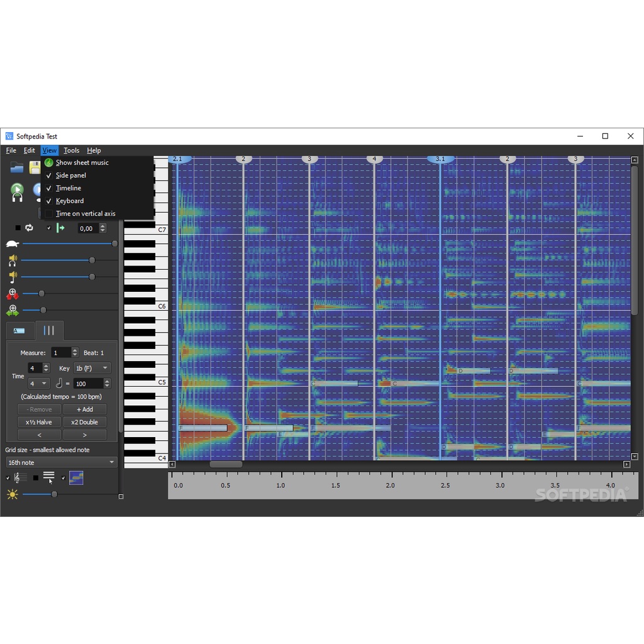Open the note label tab icon
Viewport: 644px width, 644px height.
click(x=19, y=331)
